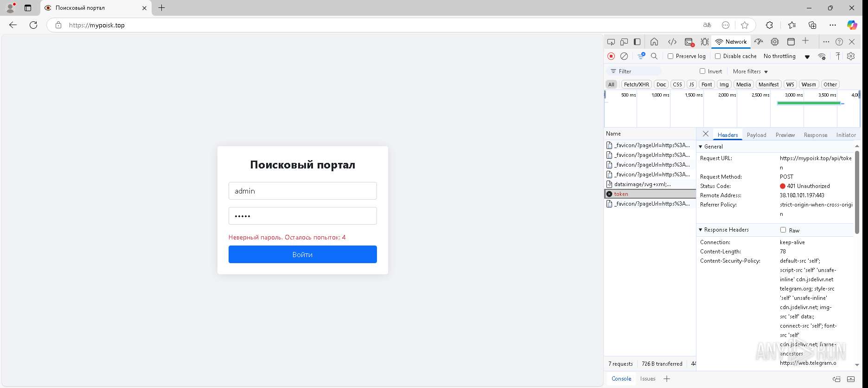Open the Console panel with error badge
Screen dimensions: 868x388
pyautogui.click(x=689, y=42)
